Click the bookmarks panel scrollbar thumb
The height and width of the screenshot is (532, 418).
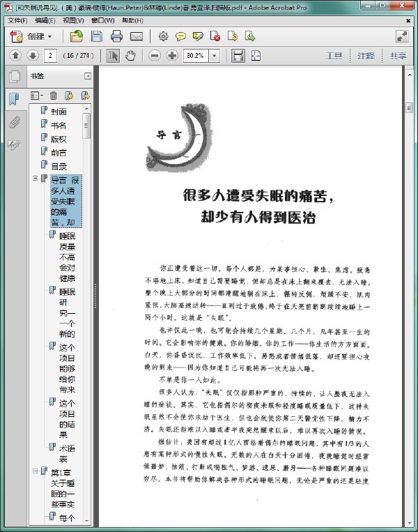pyautogui.click(x=86, y=126)
